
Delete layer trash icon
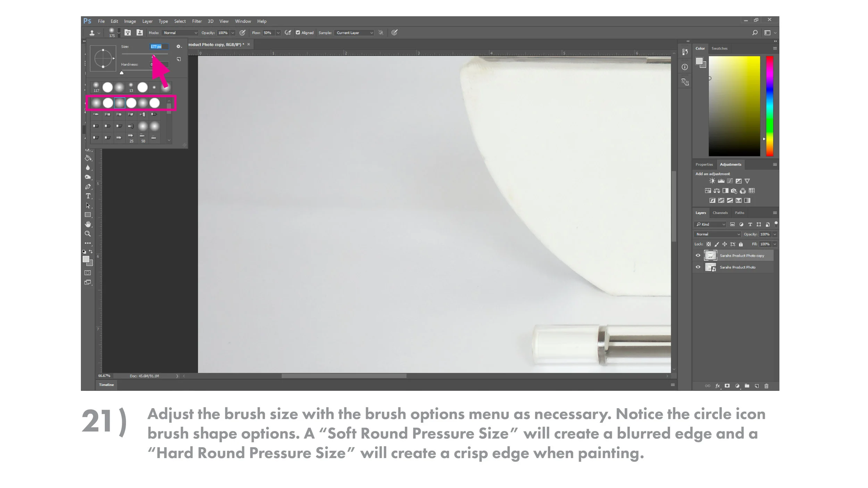click(x=767, y=386)
